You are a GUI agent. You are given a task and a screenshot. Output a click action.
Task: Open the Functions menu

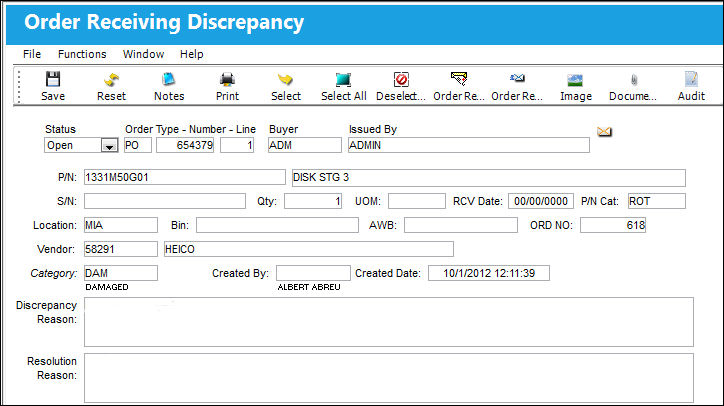click(x=82, y=54)
